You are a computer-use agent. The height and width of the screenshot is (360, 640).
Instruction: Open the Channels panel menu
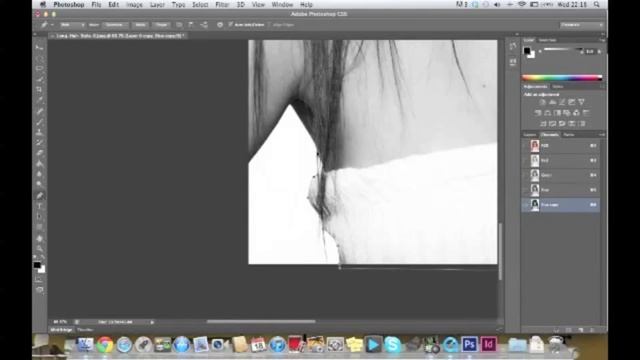coord(602,134)
